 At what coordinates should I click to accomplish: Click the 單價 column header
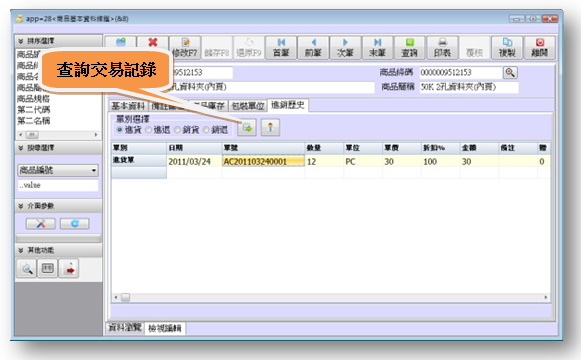tap(402, 148)
